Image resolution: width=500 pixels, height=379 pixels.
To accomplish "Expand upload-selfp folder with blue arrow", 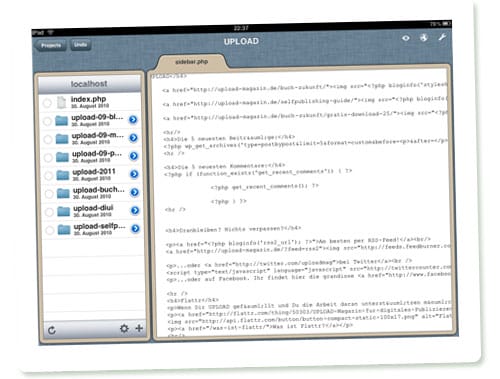I will pyautogui.click(x=135, y=228).
